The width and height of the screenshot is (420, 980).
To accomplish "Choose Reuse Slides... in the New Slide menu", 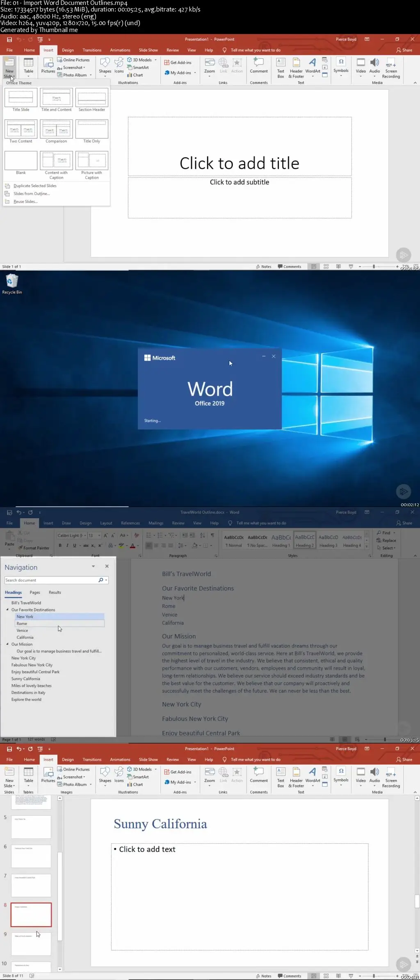I will click(25, 202).
